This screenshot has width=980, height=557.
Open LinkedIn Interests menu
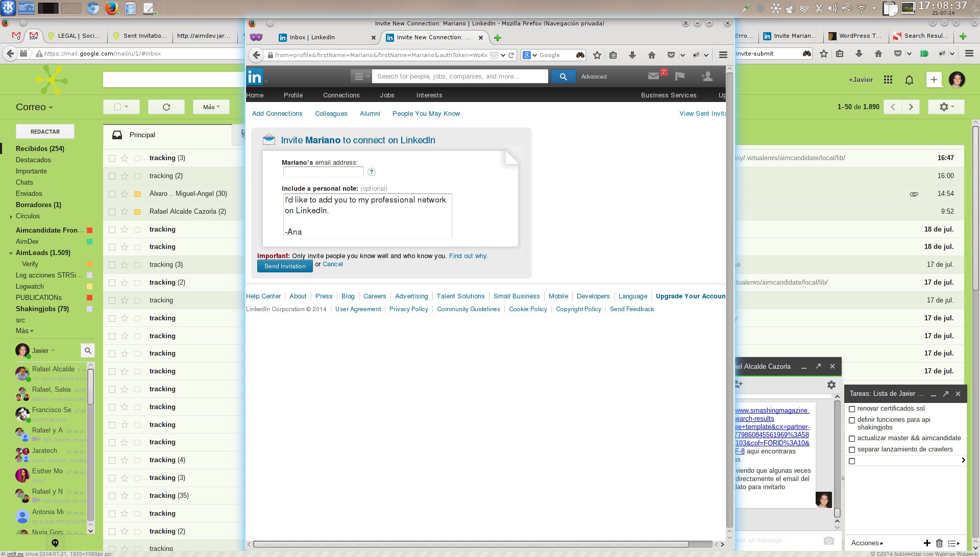[x=429, y=95]
